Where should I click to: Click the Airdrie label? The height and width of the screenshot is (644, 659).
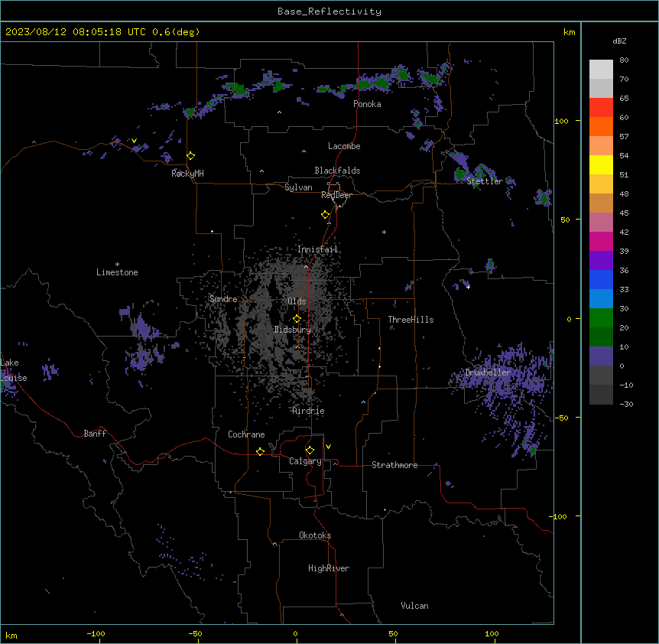tap(308, 411)
